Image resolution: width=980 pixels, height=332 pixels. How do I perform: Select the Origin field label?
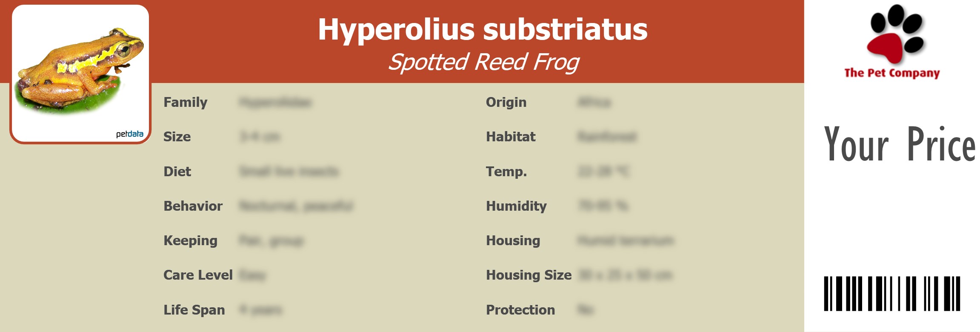pyautogui.click(x=506, y=102)
